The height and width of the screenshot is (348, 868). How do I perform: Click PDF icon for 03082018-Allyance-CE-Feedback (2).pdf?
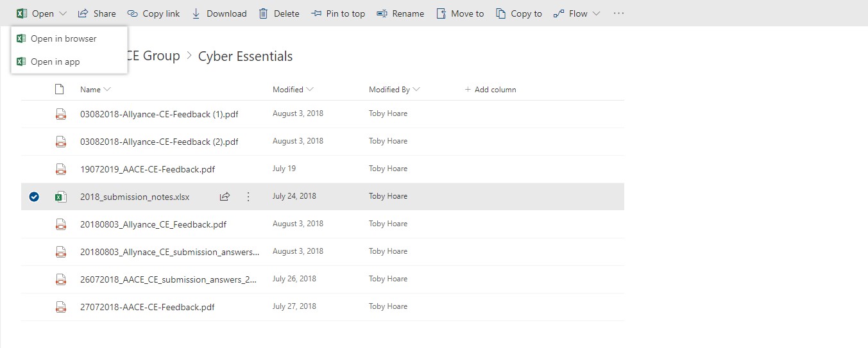60,142
